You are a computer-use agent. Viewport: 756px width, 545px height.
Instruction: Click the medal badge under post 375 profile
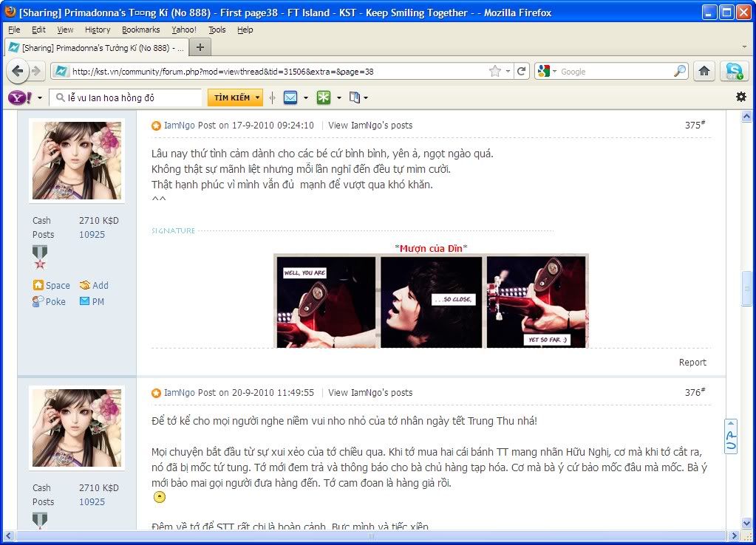coord(40,257)
